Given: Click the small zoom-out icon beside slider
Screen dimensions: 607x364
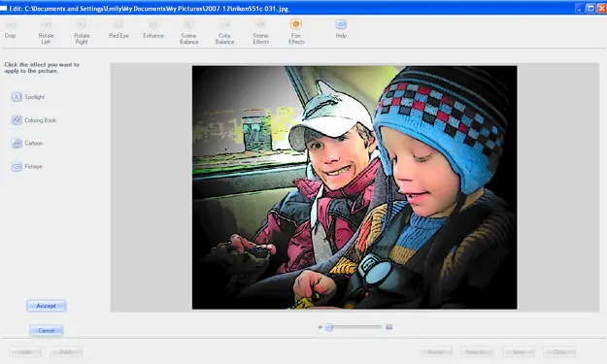Looking at the screenshot, I should 320,327.
